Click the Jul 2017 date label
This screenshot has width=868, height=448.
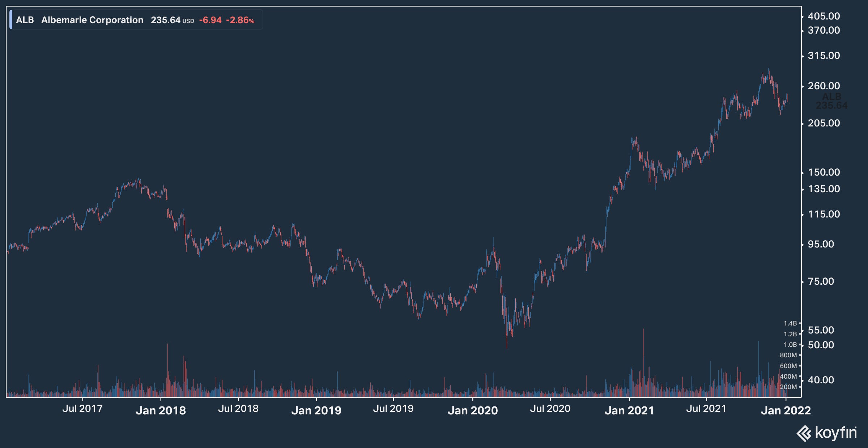82,409
